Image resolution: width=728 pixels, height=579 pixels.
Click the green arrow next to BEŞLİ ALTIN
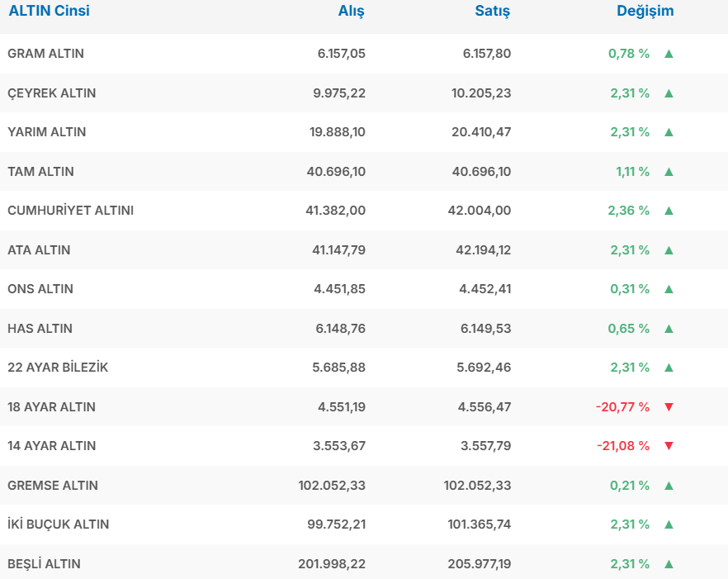tap(669, 564)
